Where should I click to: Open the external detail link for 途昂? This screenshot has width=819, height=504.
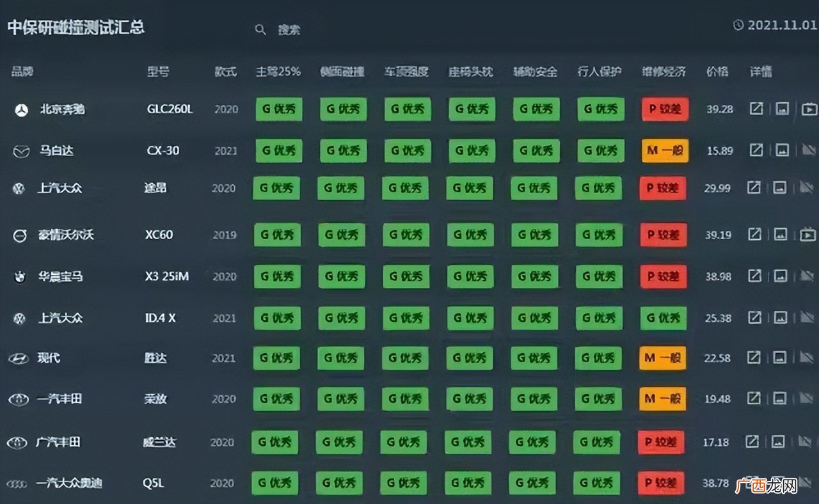tap(754, 187)
